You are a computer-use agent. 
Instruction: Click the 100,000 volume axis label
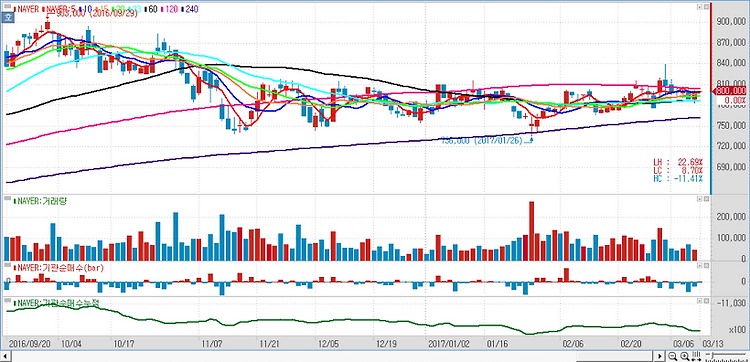(730, 238)
